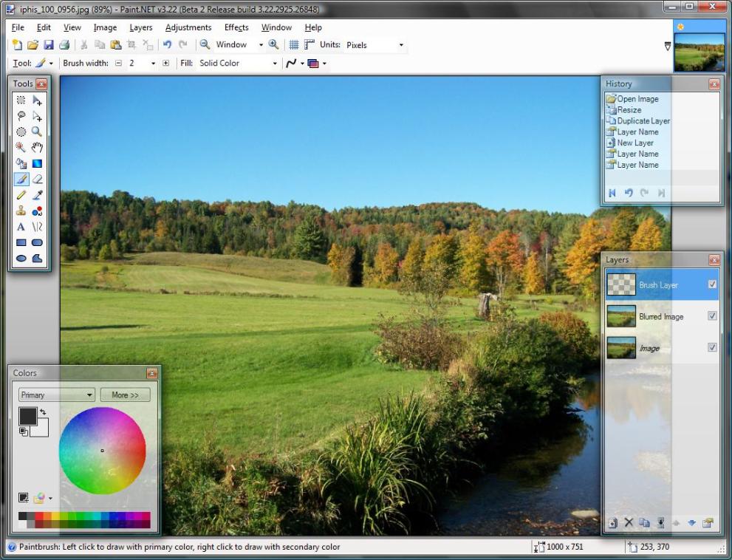Open the Adjustments menu

[188, 27]
